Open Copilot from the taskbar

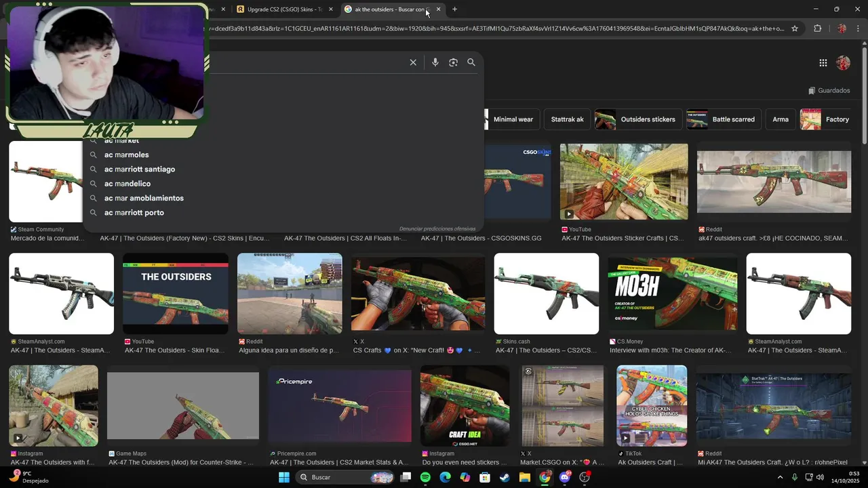(x=465, y=477)
